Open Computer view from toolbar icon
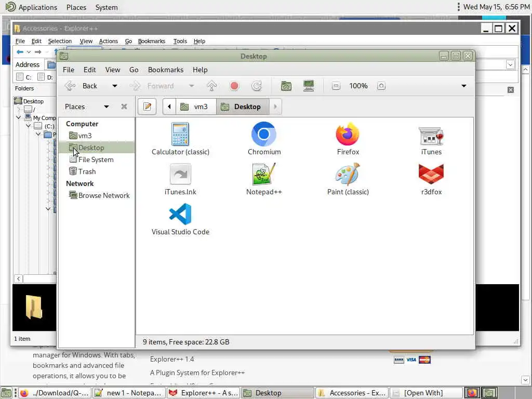The height and width of the screenshot is (399, 532). (309, 86)
